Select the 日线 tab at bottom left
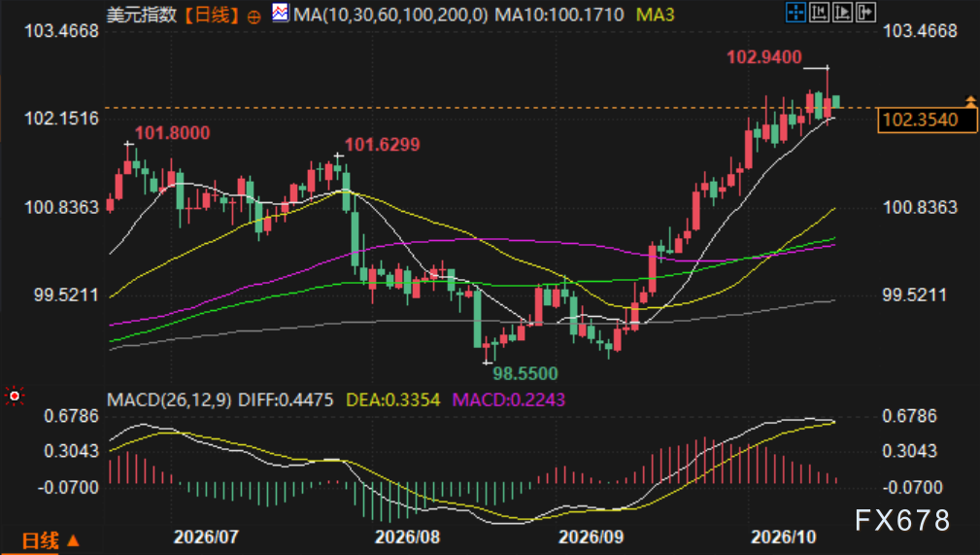Viewport: 980px width, 555px height. pyautogui.click(x=40, y=540)
